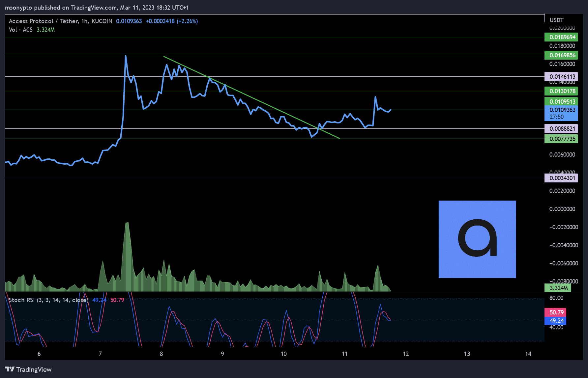Image resolution: width=588 pixels, height=378 pixels.
Task: Click the 0.0060000 price scale label
Action: click(x=562, y=155)
